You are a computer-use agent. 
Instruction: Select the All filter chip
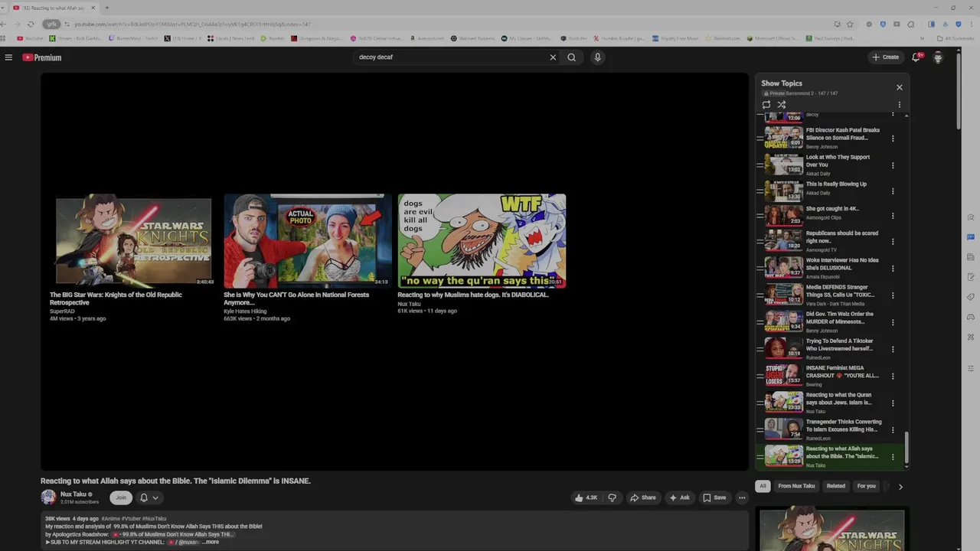(x=763, y=486)
